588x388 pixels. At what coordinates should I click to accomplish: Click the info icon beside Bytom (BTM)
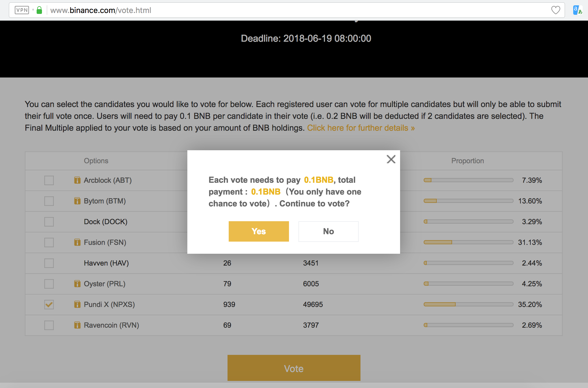pos(77,201)
